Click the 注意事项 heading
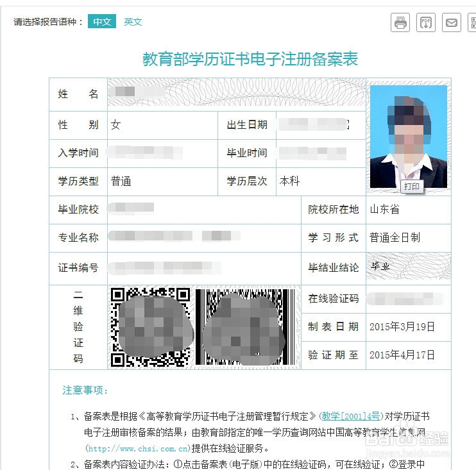476x470 pixels. click(x=85, y=390)
